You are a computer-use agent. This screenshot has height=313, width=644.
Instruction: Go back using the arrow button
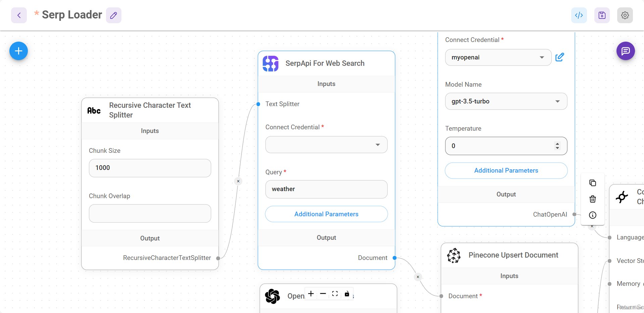19,15
